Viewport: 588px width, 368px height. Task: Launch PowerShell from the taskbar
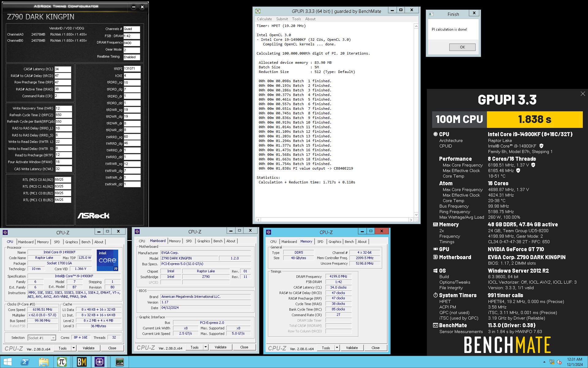pyautogui.click(x=25, y=362)
